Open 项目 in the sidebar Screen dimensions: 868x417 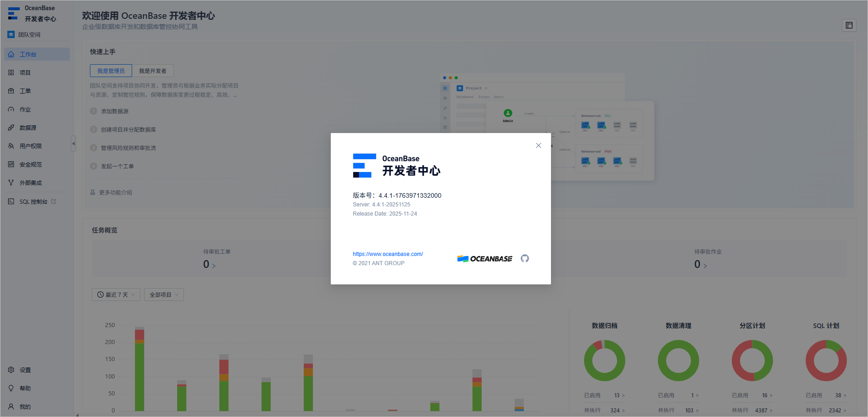pos(37,72)
